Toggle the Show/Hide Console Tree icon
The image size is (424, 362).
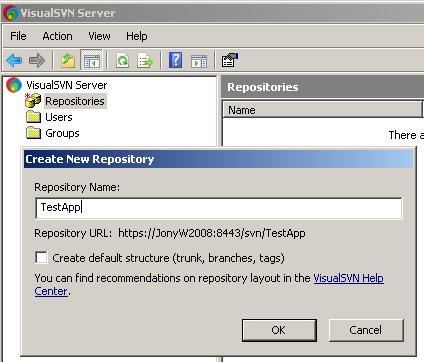(x=92, y=60)
